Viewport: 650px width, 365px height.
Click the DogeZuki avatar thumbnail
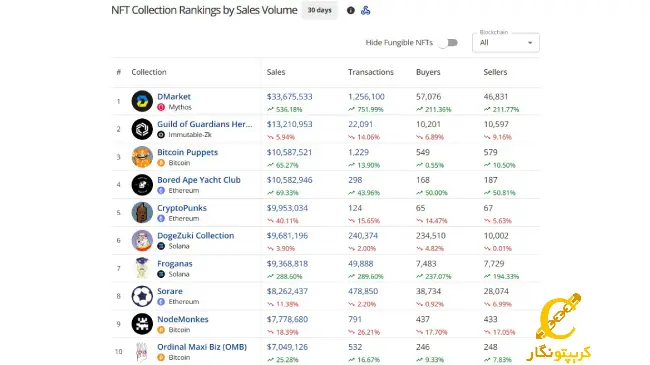142,241
